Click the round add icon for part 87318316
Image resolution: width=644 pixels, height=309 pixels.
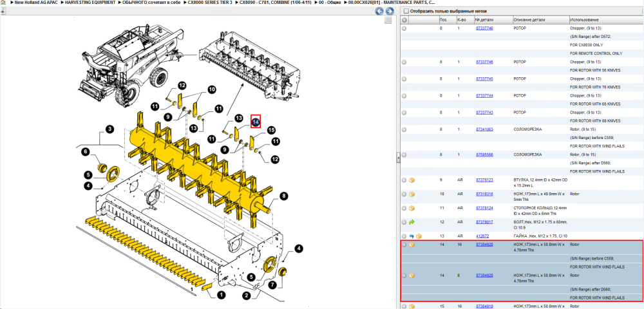[x=404, y=194]
